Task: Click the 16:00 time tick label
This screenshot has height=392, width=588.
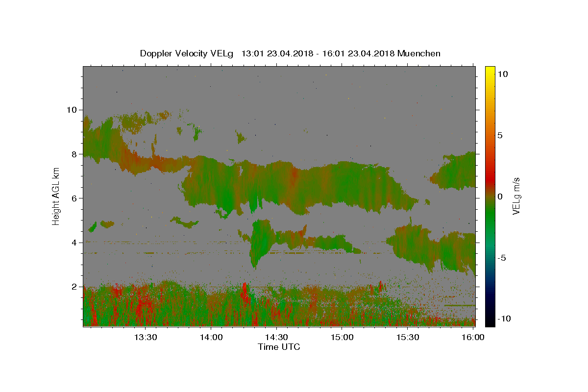Action: coord(473,337)
